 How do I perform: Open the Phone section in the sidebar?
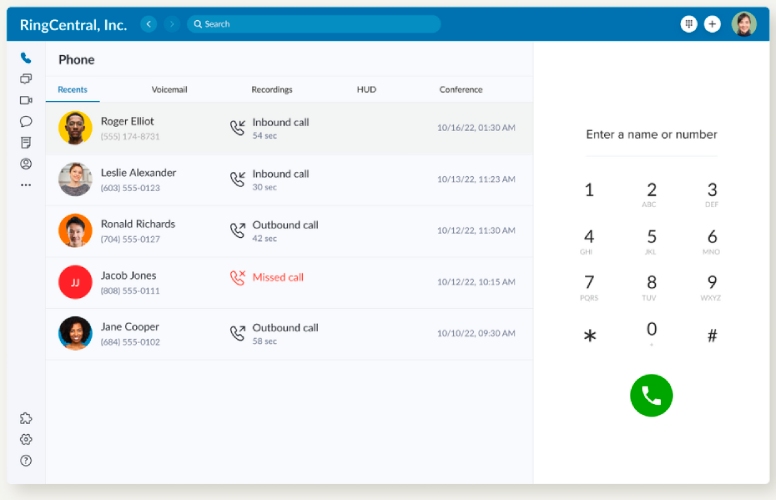click(26, 58)
